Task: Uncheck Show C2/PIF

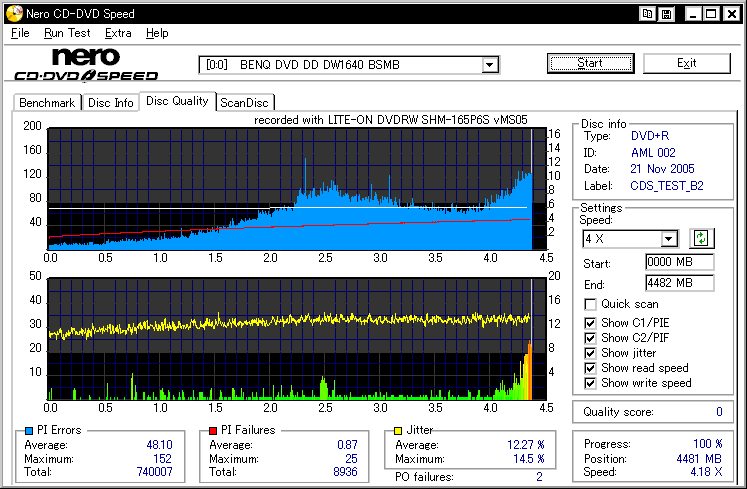Action: click(x=590, y=338)
